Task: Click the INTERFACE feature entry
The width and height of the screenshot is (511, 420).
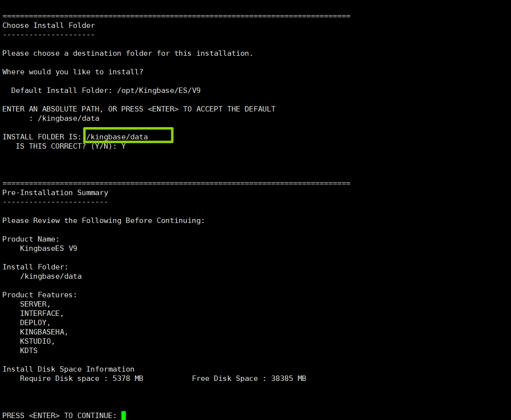Action: (x=42, y=313)
